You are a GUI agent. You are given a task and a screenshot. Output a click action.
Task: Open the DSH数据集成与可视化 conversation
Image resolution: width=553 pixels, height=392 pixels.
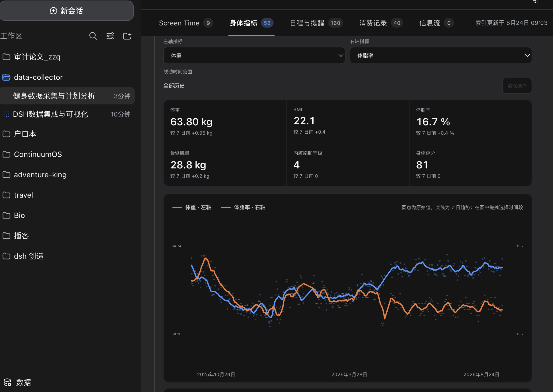(x=67, y=114)
